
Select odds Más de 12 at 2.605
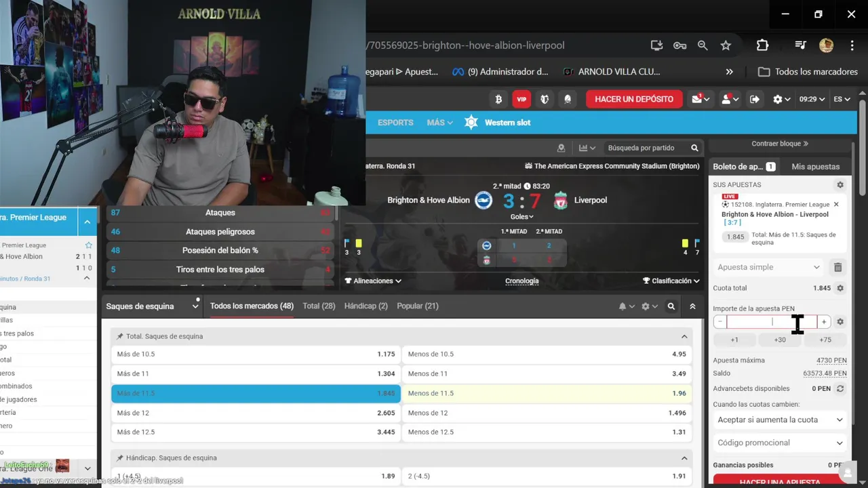[x=256, y=413]
